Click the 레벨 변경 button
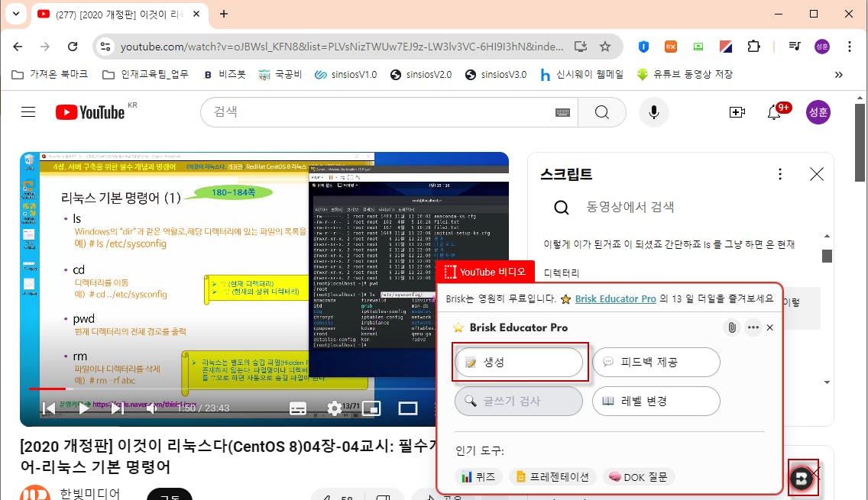The height and width of the screenshot is (500, 868). tap(656, 401)
